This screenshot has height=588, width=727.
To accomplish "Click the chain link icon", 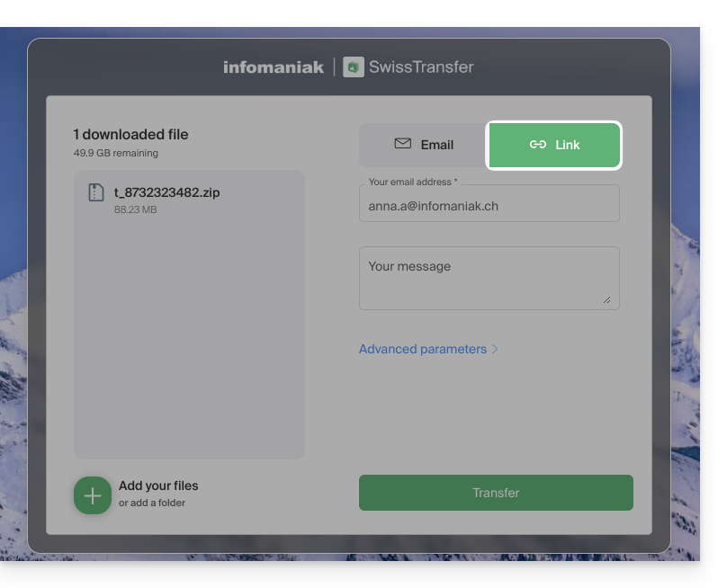I will pos(537,145).
